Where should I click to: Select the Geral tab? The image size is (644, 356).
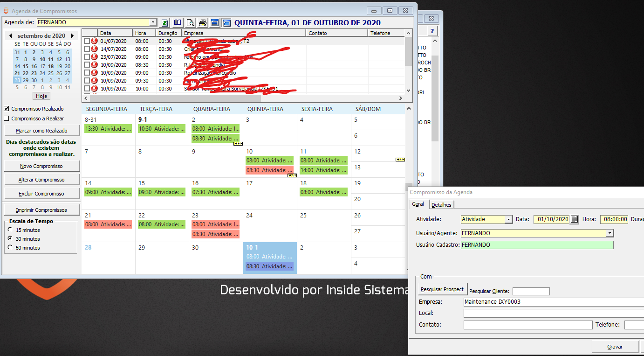coord(418,204)
